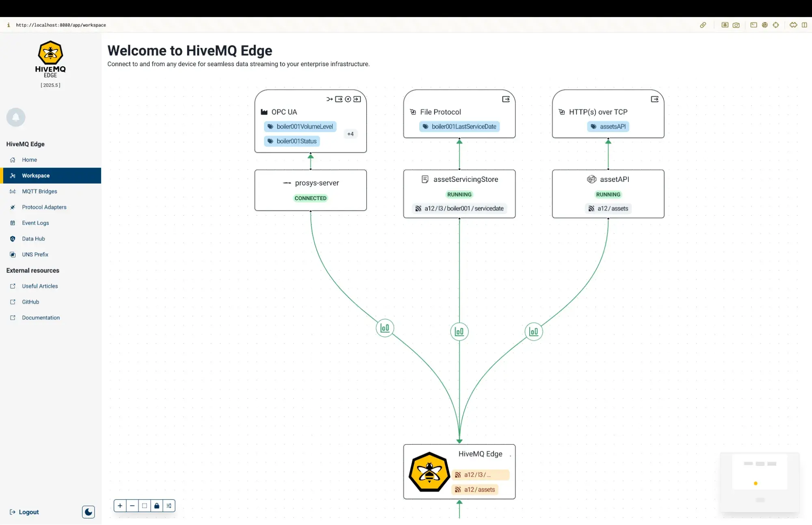Click the globe icon in browser toolbar
812x525 pixels.
[x=765, y=25]
